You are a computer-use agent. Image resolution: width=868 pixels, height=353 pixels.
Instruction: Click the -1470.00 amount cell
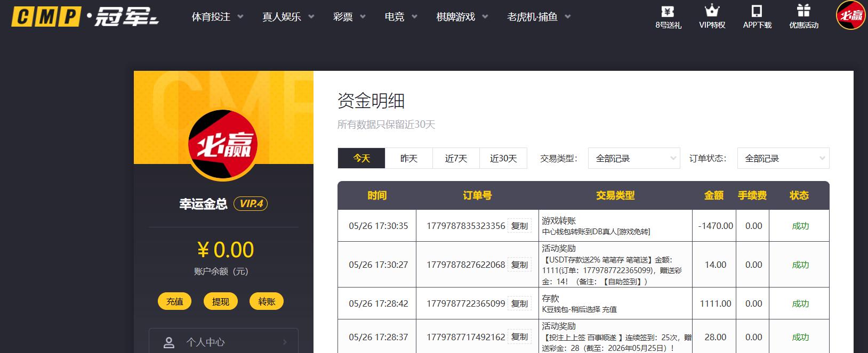click(x=716, y=226)
